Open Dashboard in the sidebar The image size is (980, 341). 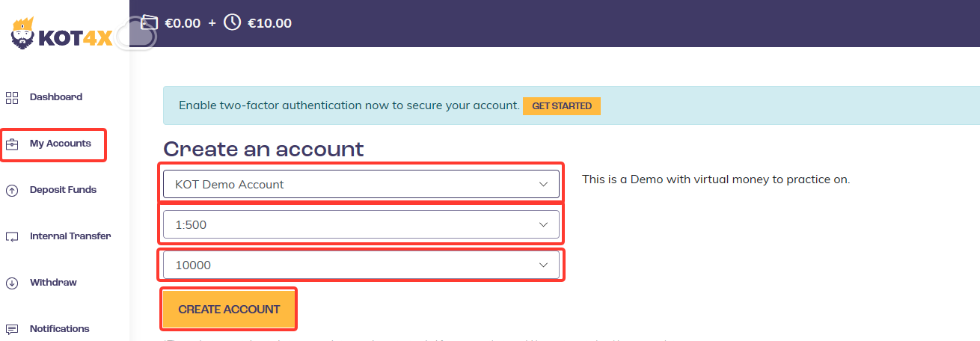click(x=56, y=97)
